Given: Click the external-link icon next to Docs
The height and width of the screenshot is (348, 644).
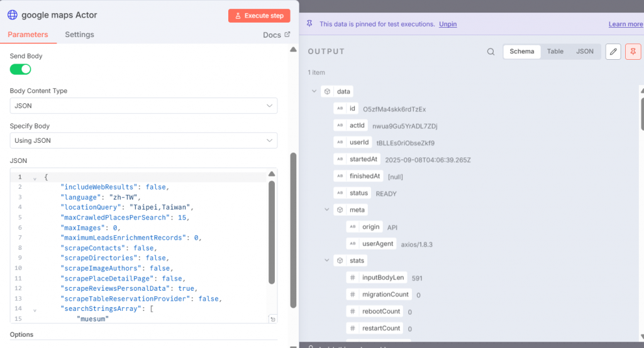Looking at the screenshot, I should tap(287, 35).
